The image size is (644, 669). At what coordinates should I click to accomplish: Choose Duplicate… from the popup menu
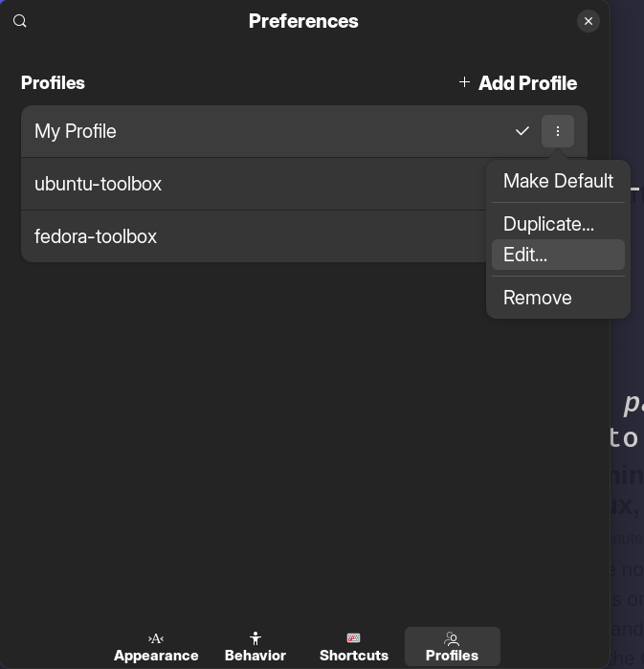pyautogui.click(x=558, y=224)
